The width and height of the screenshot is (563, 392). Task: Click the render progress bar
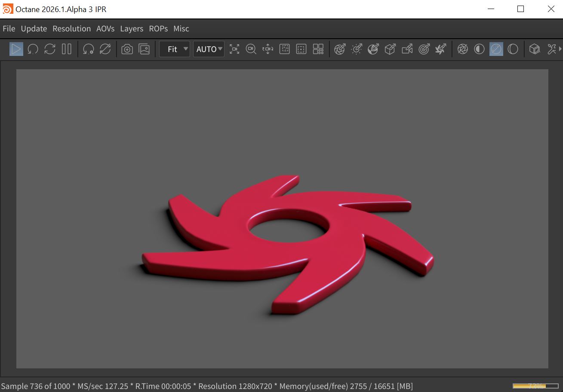click(535, 386)
